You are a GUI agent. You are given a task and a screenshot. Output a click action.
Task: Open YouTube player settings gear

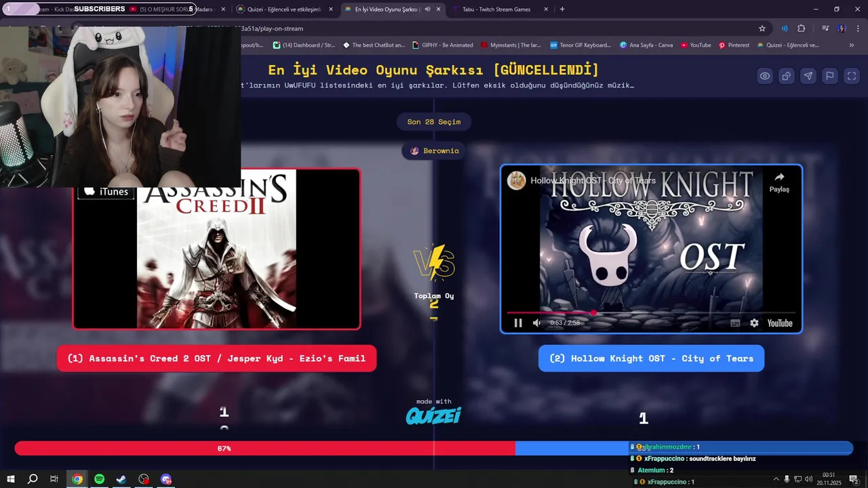pos(754,323)
